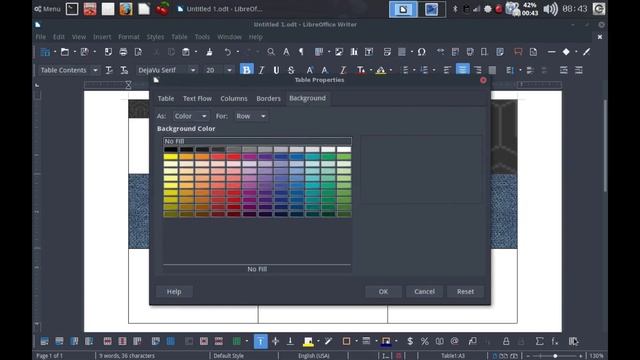Toggle Strikethrough formatting in the toolbar
Screen dimensions: 640x360
pyautogui.click(x=291, y=70)
